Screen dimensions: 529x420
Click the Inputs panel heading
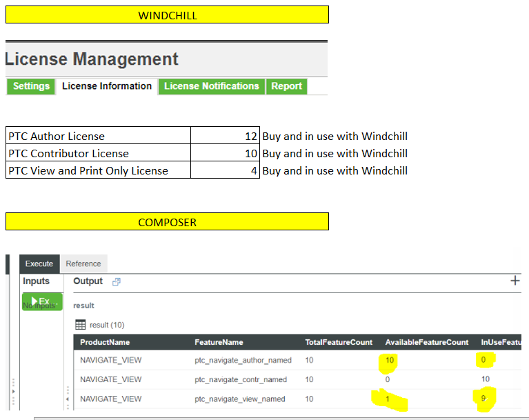click(36, 281)
